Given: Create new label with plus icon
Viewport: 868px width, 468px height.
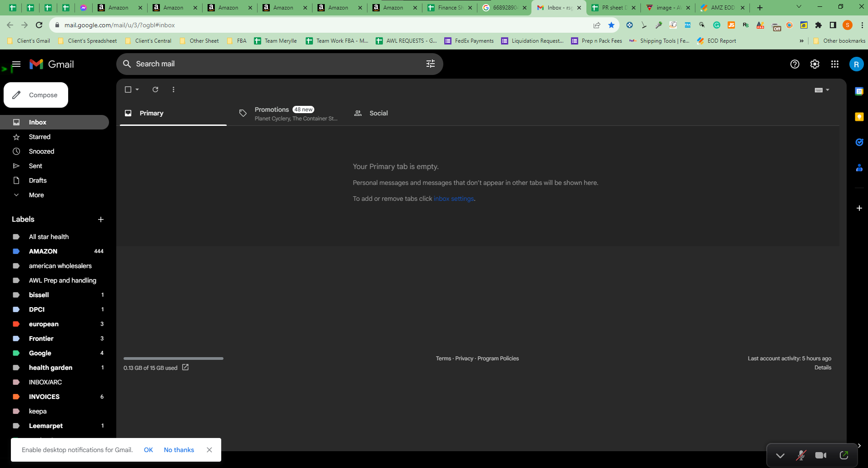Looking at the screenshot, I should [101, 219].
